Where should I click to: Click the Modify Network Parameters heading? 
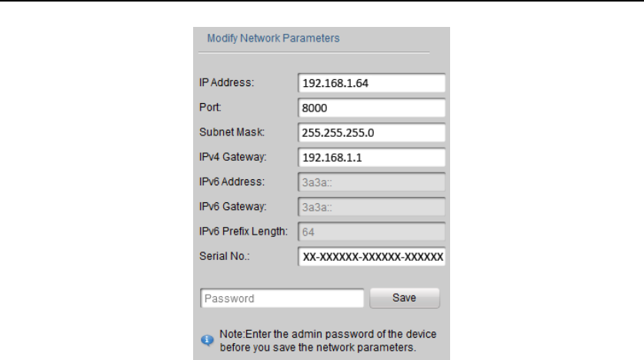point(273,38)
